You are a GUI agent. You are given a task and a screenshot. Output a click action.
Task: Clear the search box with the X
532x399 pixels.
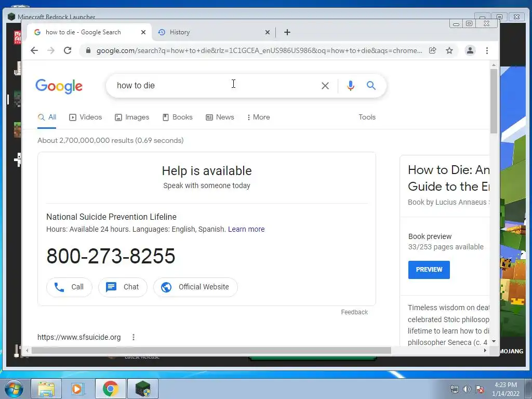point(325,86)
